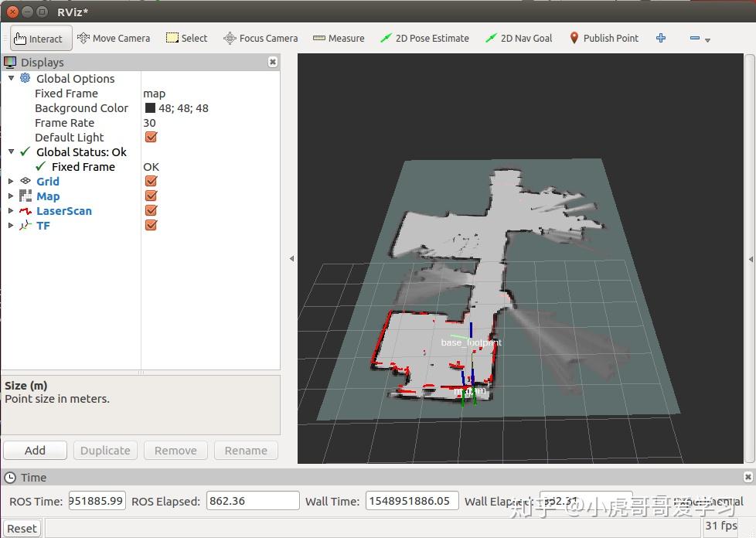Screen dimensions: 756x538
Task: Pick the Measure tool
Action: 339,38
